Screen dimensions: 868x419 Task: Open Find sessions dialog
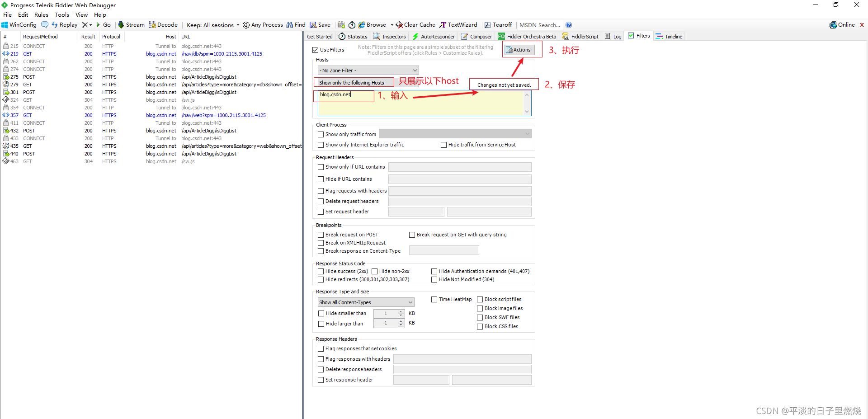(x=296, y=25)
